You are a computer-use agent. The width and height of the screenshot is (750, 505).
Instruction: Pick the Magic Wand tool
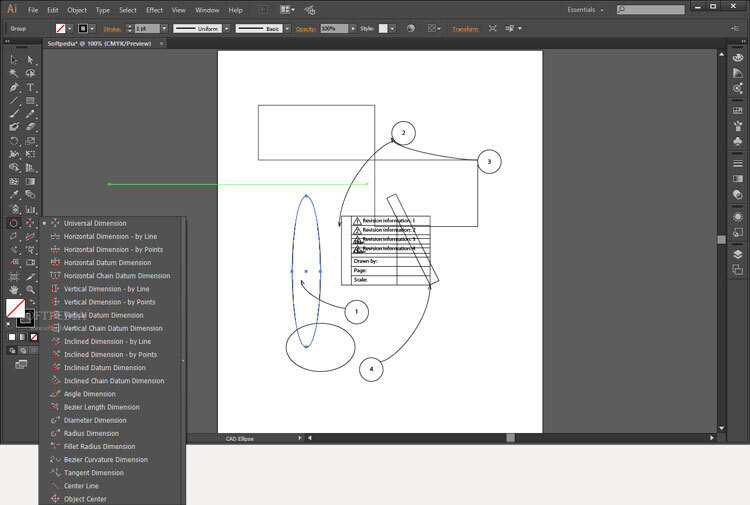tap(14, 73)
